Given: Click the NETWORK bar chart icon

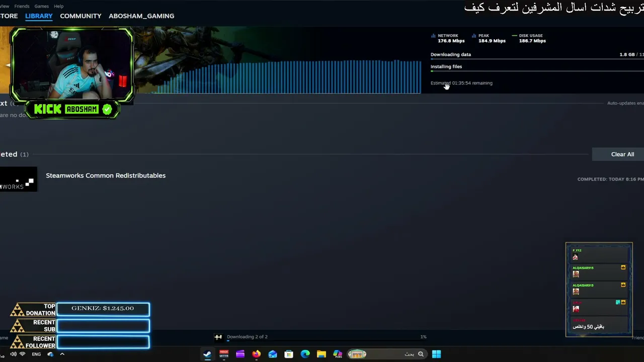Looking at the screenshot, I should point(433,36).
